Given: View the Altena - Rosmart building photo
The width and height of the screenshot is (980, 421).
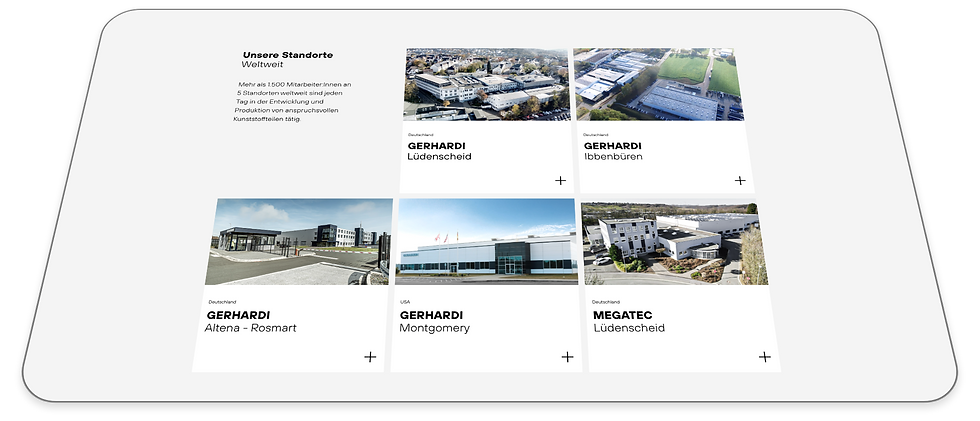Looking at the screenshot, I should pos(299,242).
